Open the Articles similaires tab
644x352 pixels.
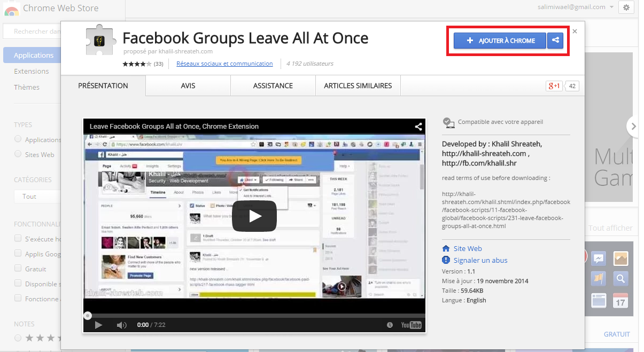(x=358, y=85)
